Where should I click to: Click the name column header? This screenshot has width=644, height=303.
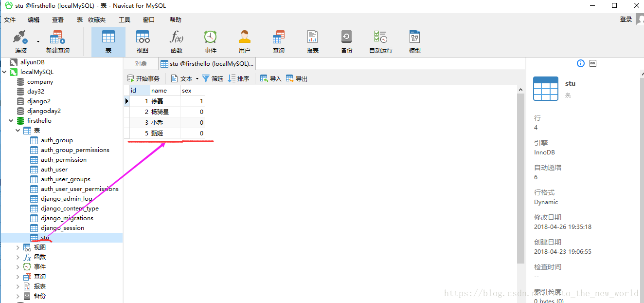tap(165, 91)
